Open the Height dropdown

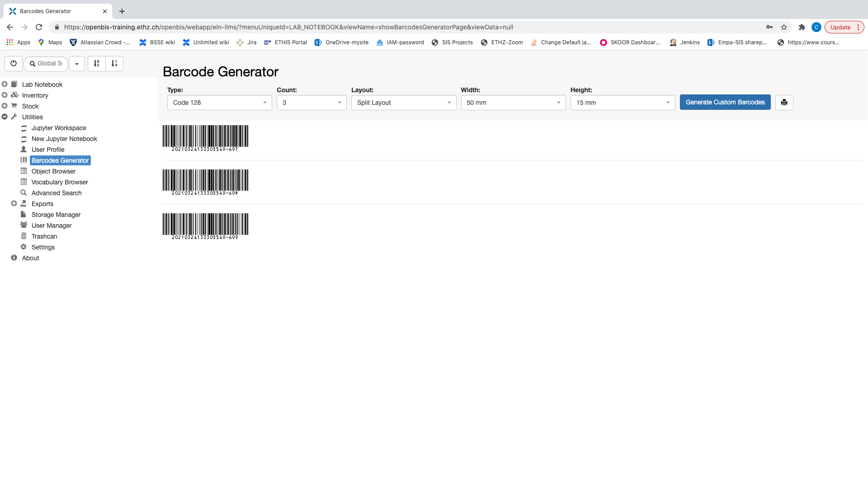(x=623, y=103)
